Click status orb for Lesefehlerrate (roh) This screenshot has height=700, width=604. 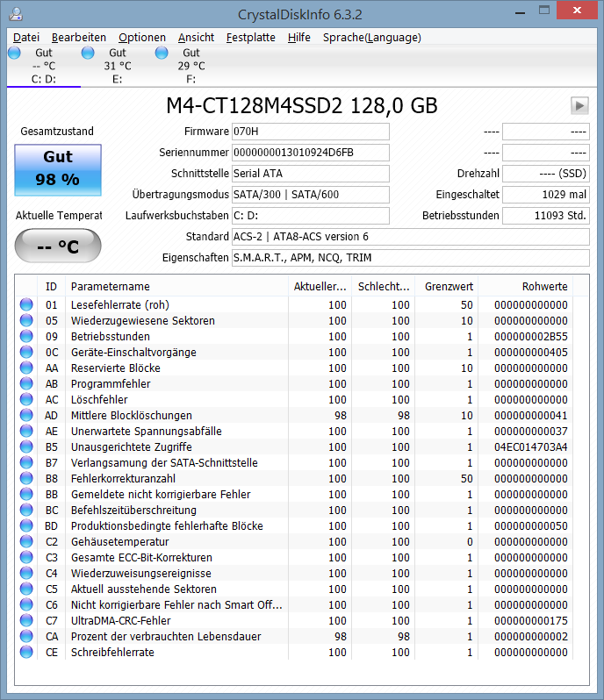(26, 304)
